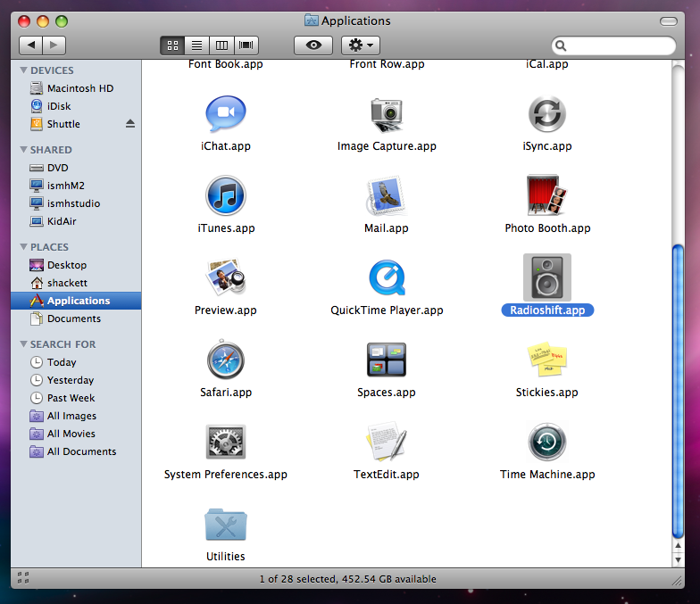Image resolution: width=700 pixels, height=604 pixels.
Task: Open iDisk in the sidebar
Action: [x=76, y=106]
